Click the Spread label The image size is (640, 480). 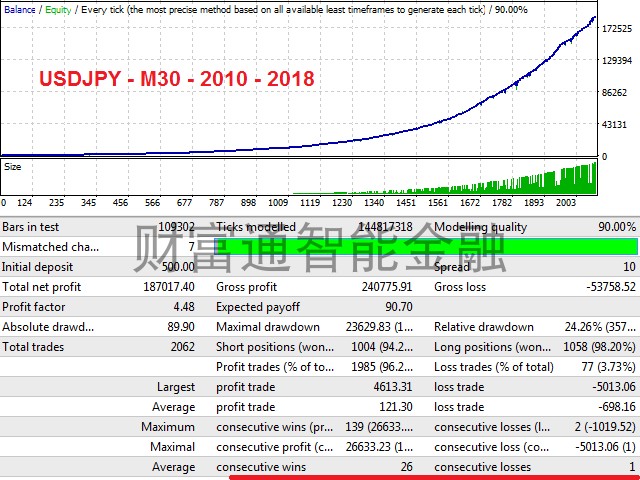click(452, 267)
